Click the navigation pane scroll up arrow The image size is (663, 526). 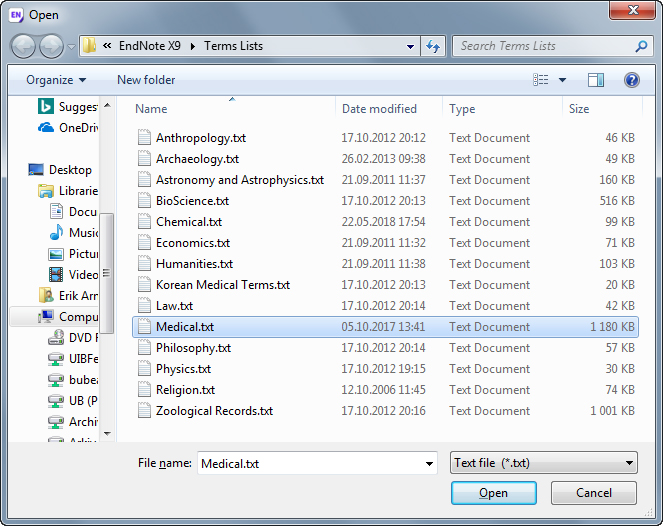(107, 105)
